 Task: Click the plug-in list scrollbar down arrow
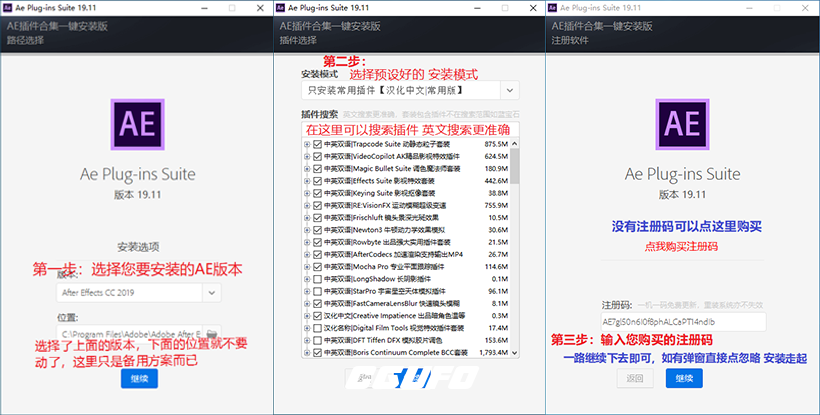[515, 353]
